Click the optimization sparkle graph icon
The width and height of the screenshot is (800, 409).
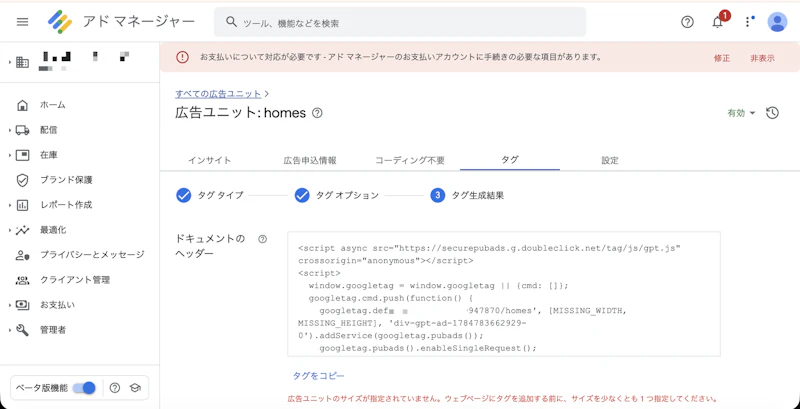(x=22, y=230)
